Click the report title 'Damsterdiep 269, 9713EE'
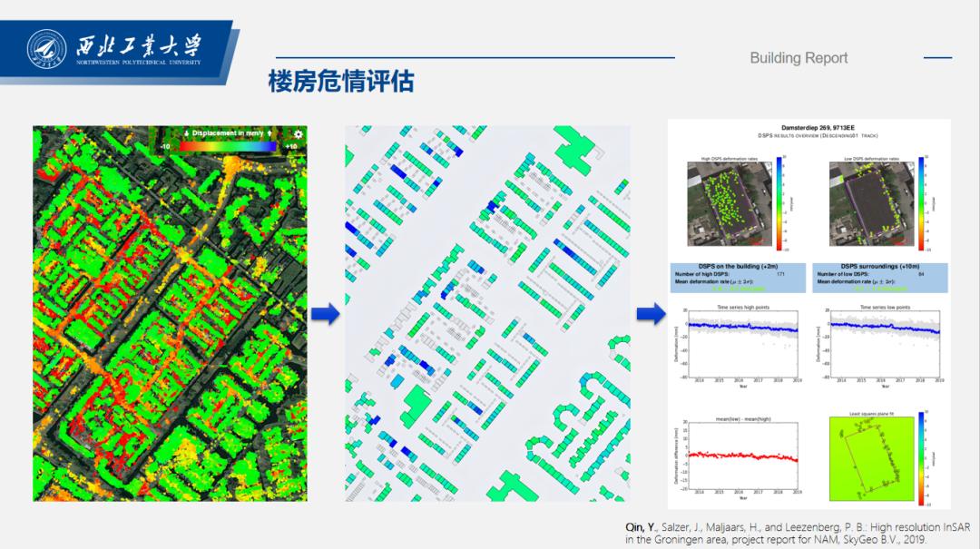Screen dimensions: 980x549 pos(818,128)
